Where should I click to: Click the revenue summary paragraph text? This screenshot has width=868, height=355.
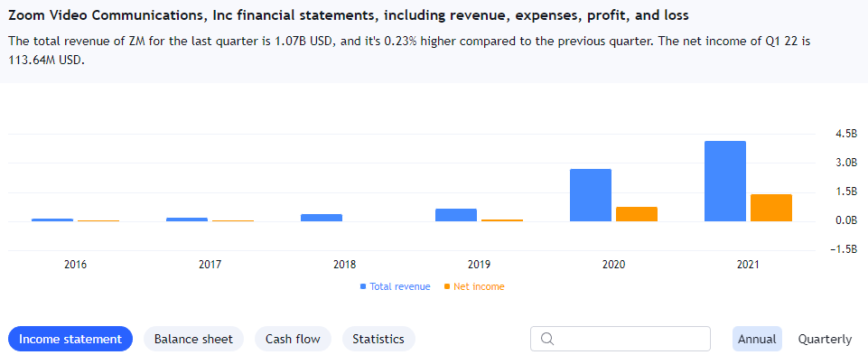pyautogui.click(x=410, y=51)
